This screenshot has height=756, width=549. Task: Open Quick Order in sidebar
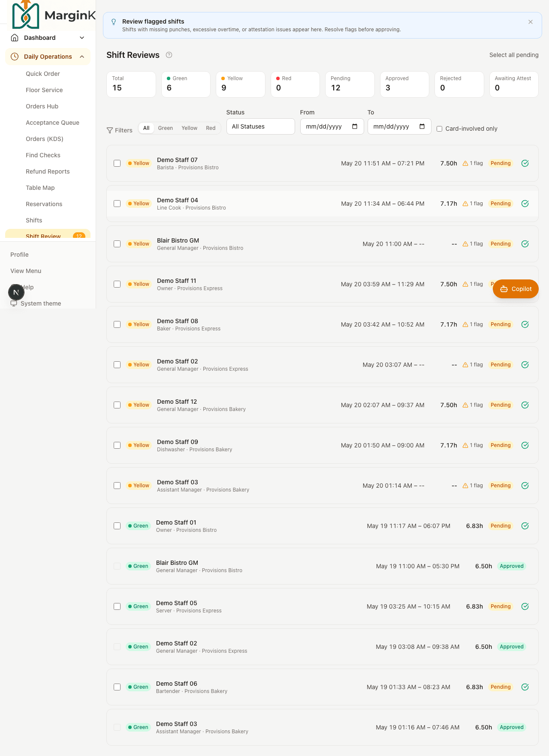43,74
